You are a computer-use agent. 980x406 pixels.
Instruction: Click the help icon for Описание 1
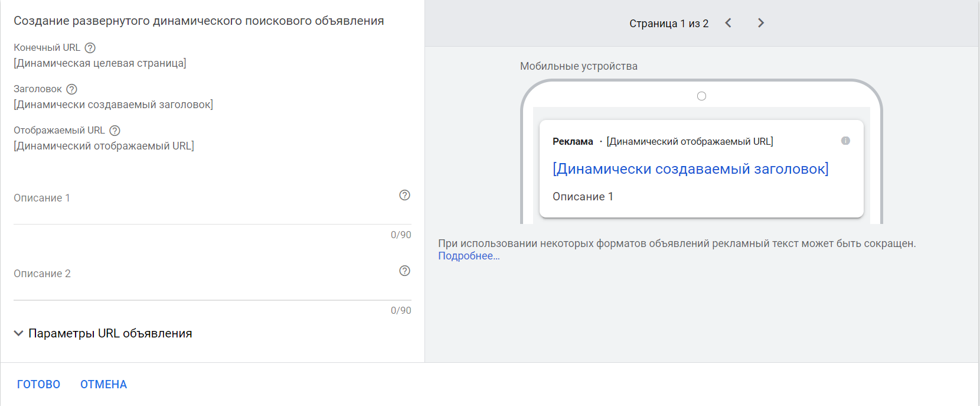click(404, 195)
